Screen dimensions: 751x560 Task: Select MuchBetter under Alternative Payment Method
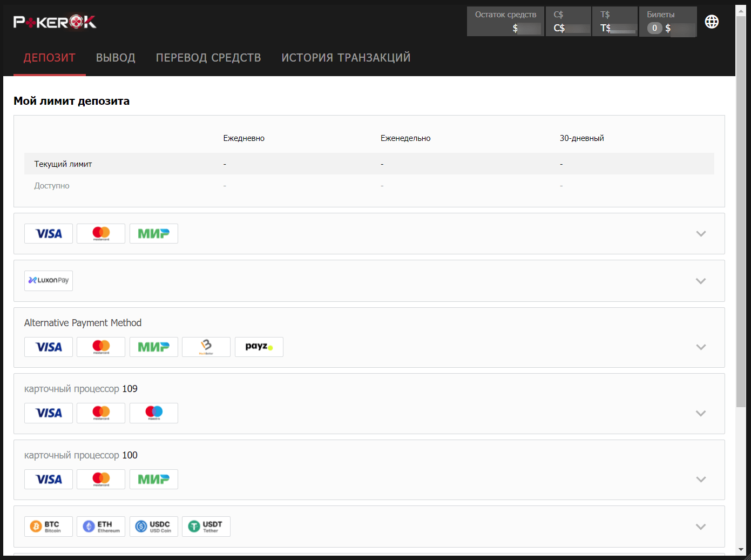[206, 347]
